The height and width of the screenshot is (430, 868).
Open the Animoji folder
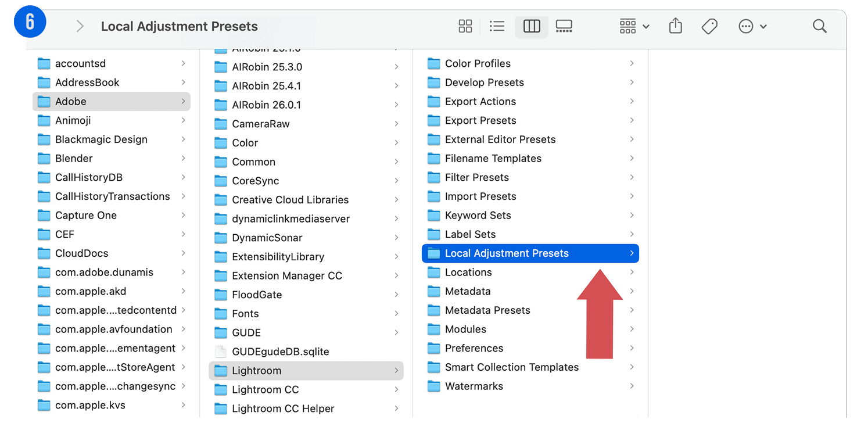point(112,120)
